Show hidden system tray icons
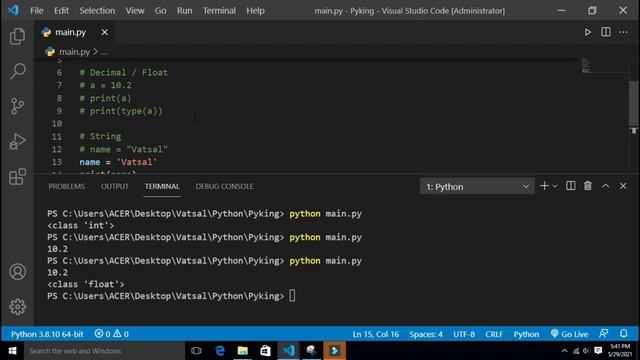Viewport: 640px width, 360px height. 564,351
